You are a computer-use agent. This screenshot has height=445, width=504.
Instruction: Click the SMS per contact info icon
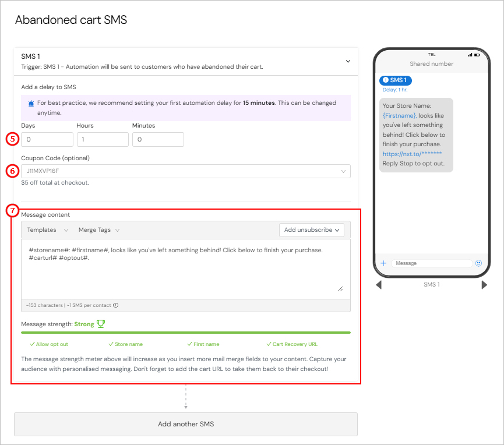[116, 305]
